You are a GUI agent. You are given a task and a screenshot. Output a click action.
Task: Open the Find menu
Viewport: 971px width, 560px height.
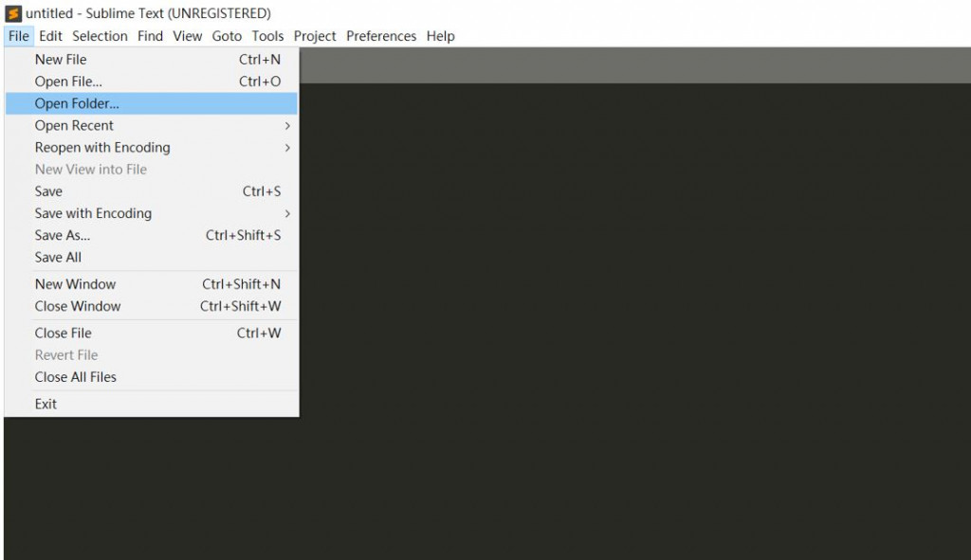150,36
